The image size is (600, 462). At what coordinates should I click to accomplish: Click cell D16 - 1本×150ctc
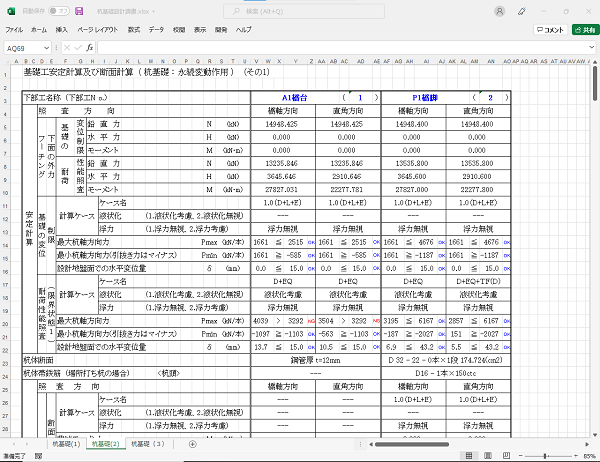[445, 373]
